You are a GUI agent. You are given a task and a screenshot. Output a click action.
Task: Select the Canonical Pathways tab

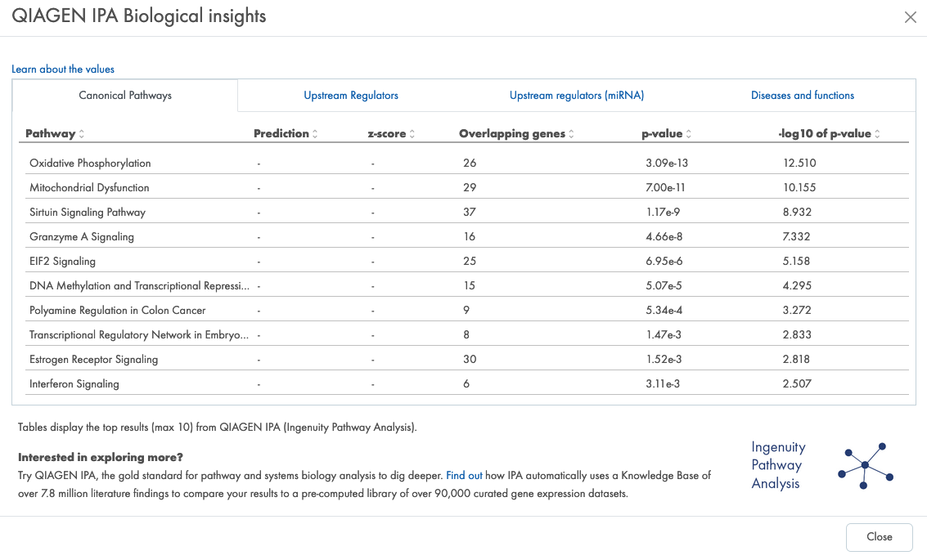[x=125, y=96]
